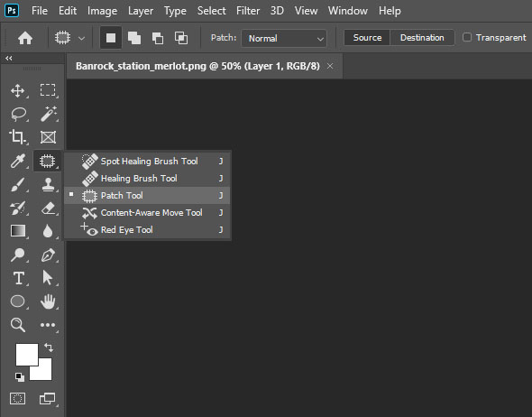This screenshot has height=417, width=532.
Task: Choose New selection mode
Action: click(x=111, y=38)
